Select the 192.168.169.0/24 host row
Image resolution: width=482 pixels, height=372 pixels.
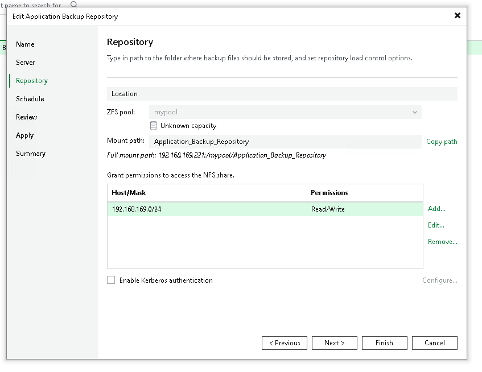265,209
